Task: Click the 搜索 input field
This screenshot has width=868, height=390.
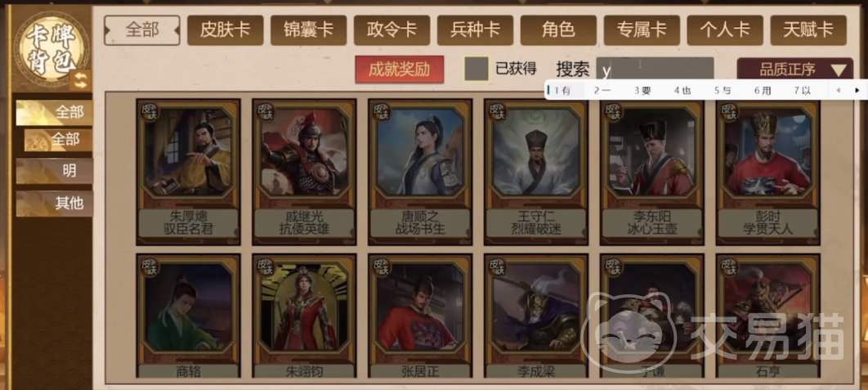Action: [655, 69]
